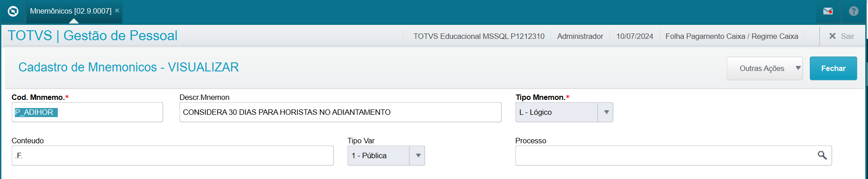Expand the Tipo Mnemon. dropdown arrow

click(x=606, y=112)
